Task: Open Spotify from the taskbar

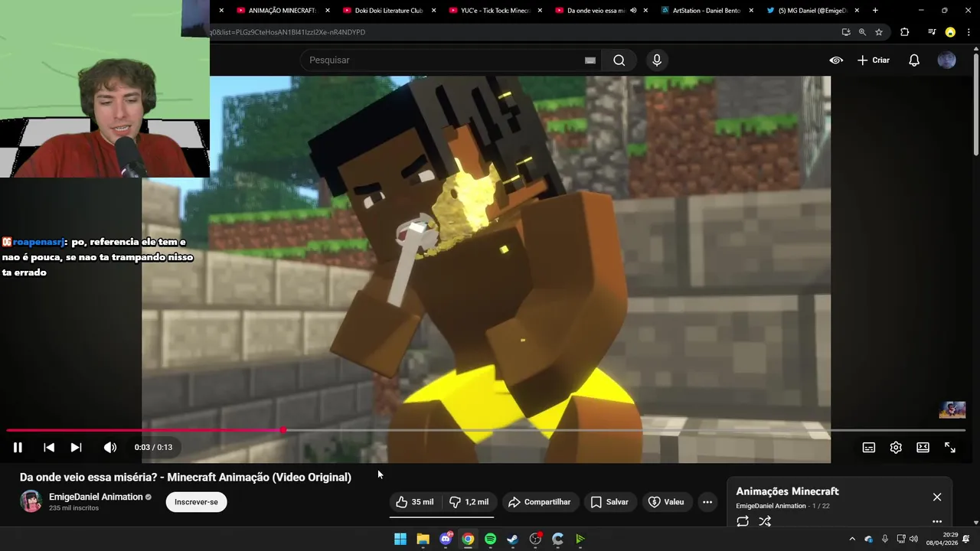Action: (490, 540)
